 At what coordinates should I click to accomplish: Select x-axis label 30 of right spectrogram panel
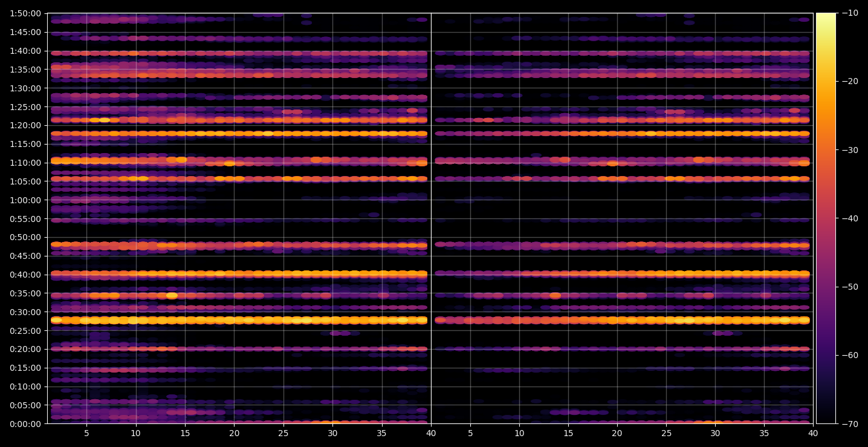716,433
